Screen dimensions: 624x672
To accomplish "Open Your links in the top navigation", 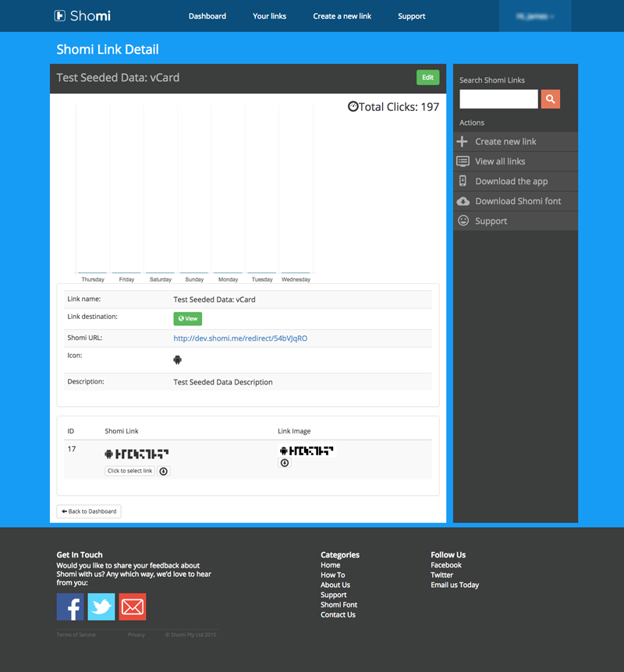I will [x=269, y=16].
